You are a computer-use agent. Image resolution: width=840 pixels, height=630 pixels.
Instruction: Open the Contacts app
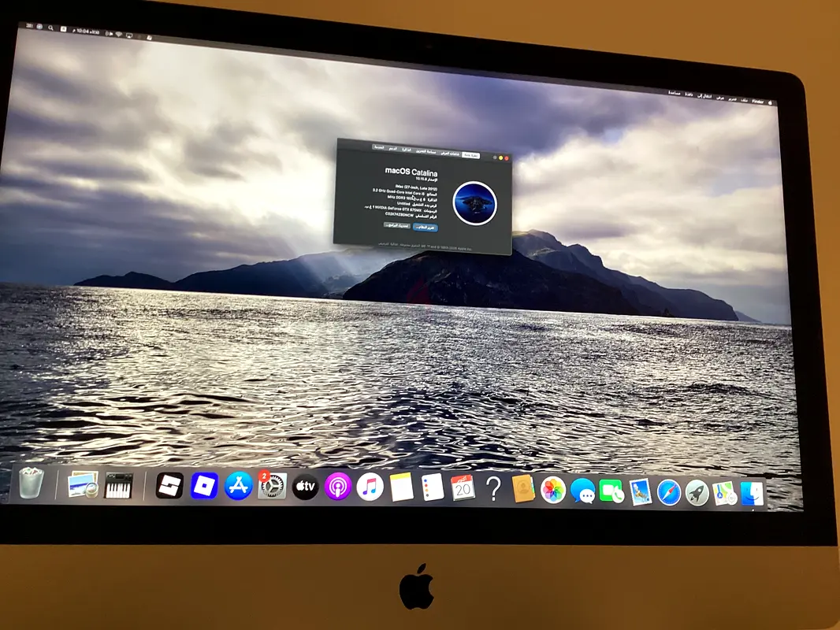(523, 489)
